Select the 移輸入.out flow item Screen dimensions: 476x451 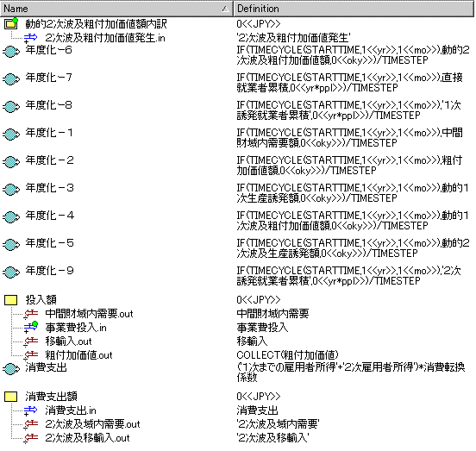[x=68, y=341]
